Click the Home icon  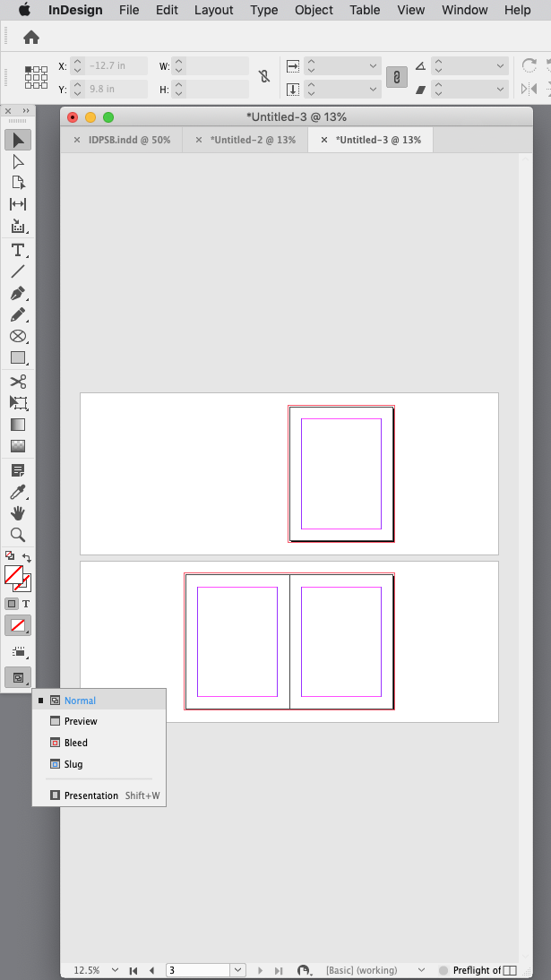pyautogui.click(x=31, y=39)
